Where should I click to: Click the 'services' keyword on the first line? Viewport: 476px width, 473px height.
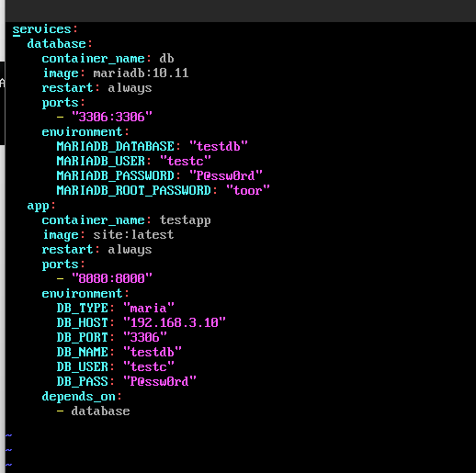tap(41, 29)
